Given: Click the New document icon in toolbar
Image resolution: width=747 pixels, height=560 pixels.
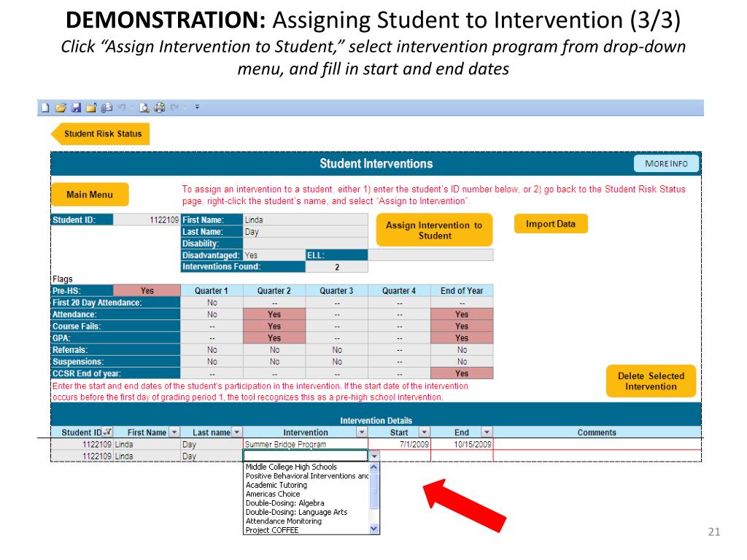Looking at the screenshot, I should click(45, 108).
